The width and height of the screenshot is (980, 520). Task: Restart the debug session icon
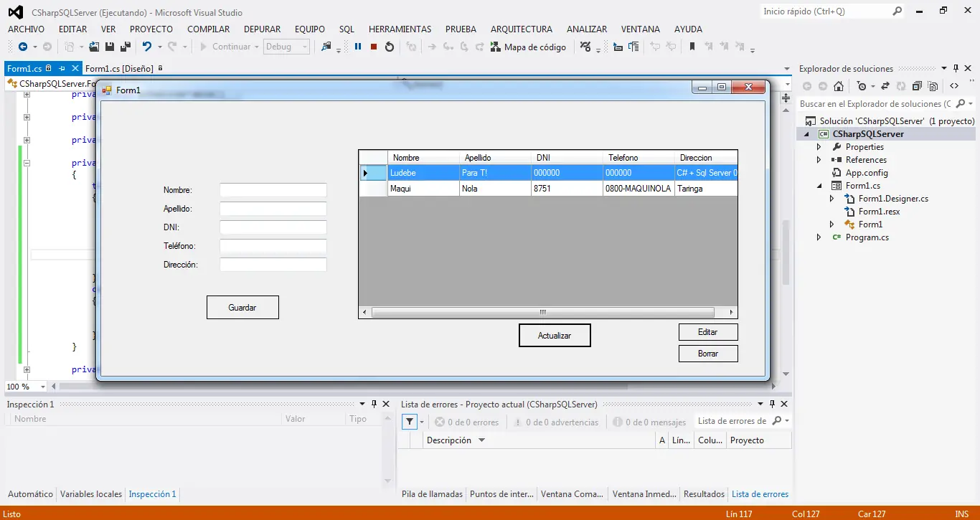(x=390, y=47)
